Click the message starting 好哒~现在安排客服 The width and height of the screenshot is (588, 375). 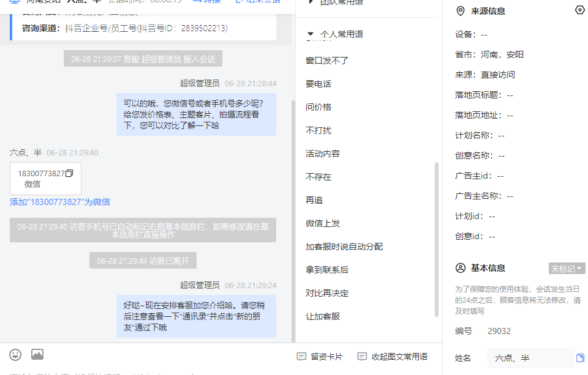pyautogui.click(x=196, y=316)
